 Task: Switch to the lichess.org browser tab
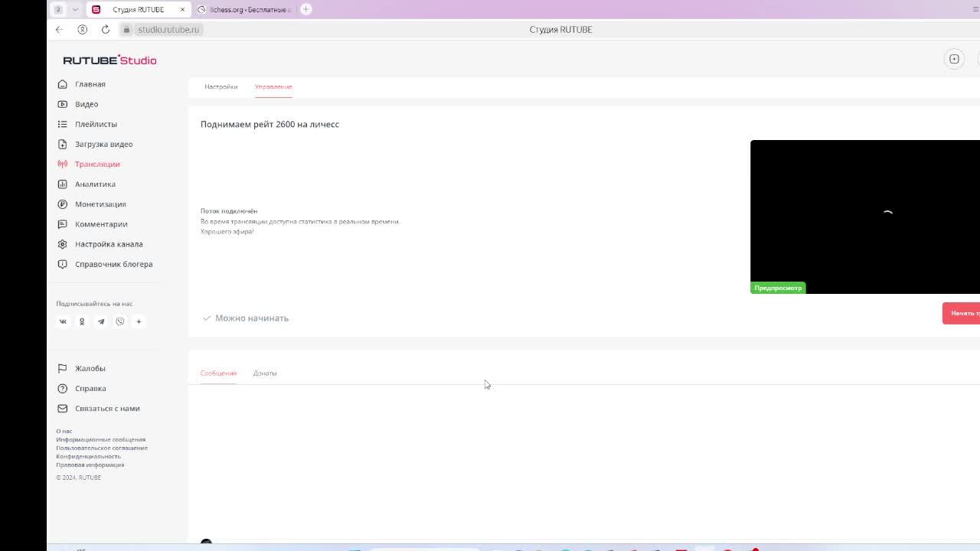(x=245, y=9)
